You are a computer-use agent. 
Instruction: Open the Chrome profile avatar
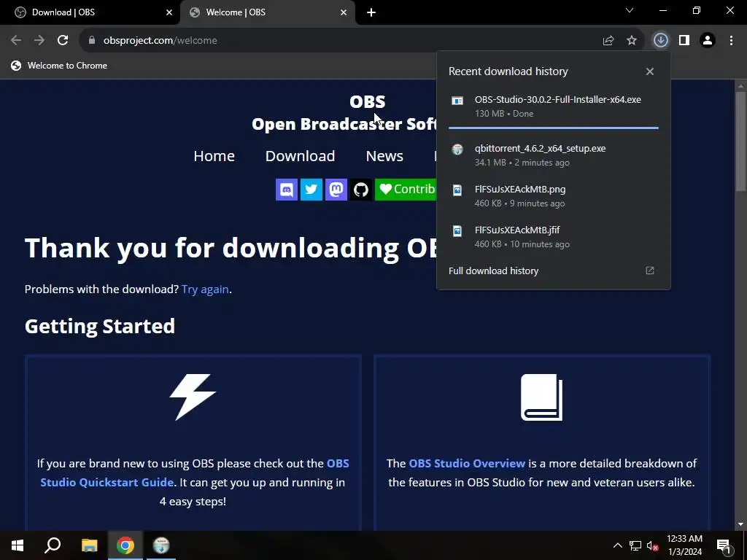pyautogui.click(x=708, y=41)
